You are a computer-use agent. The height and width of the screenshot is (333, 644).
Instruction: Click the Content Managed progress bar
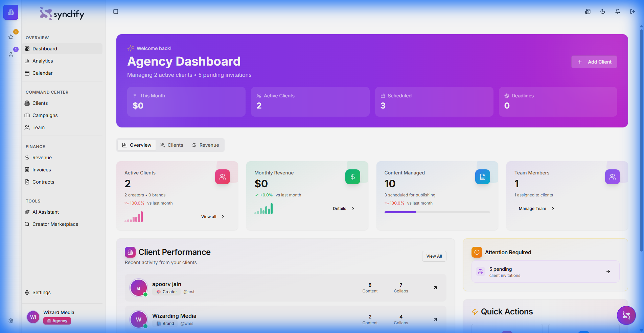(x=437, y=212)
